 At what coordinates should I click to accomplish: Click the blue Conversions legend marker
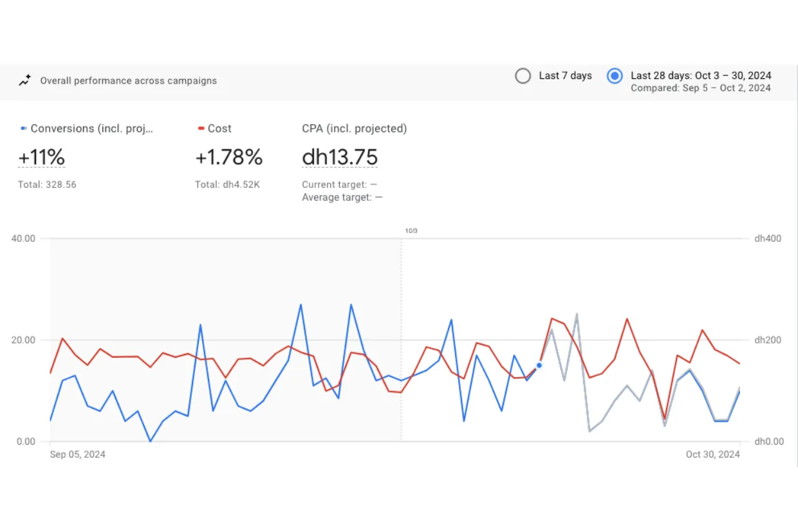(x=24, y=129)
